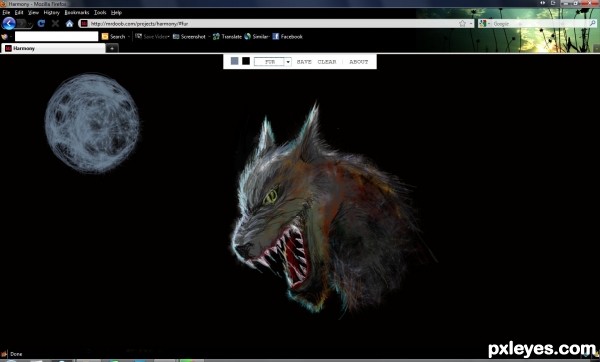Click the magnifier search icon
600x362 pixels.
[592, 24]
